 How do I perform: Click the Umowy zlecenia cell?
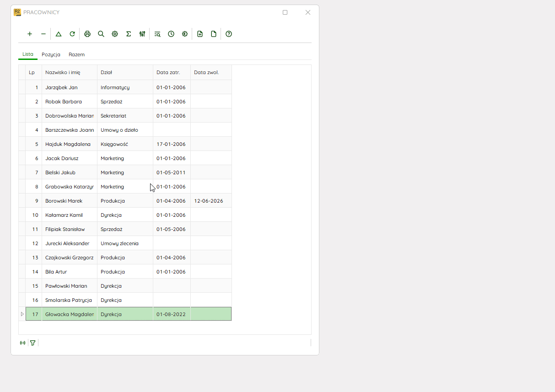point(125,243)
